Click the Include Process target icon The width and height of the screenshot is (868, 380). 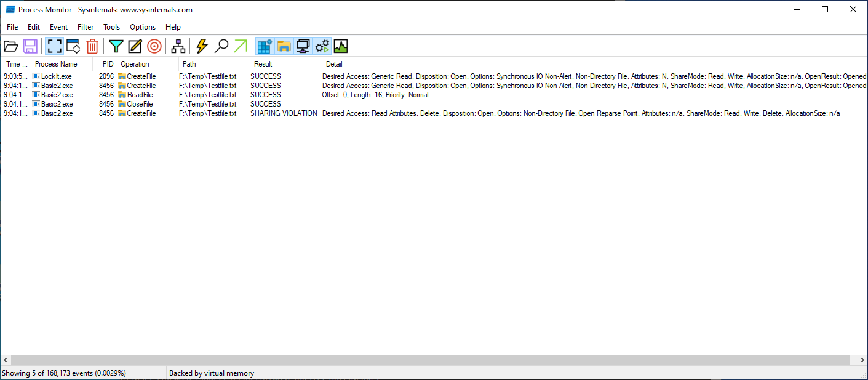coord(154,46)
